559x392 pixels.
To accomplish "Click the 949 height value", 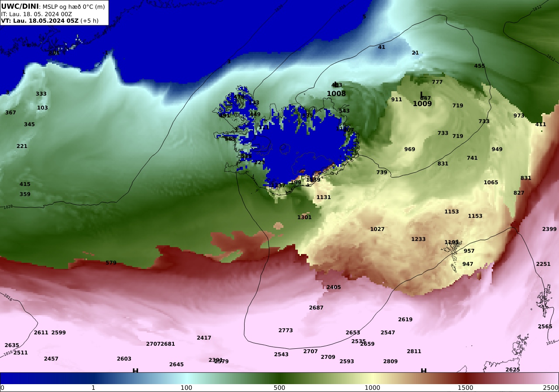I will [497, 149].
